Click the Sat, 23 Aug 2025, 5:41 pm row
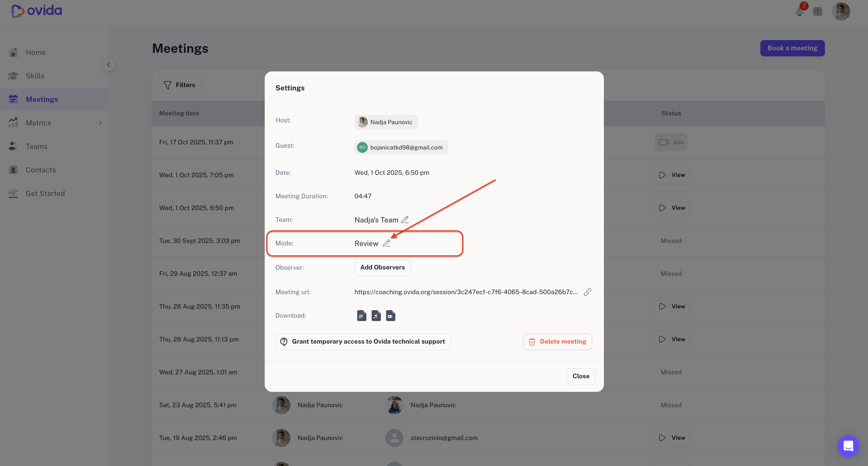The height and width of the screenshot is (466, 868). pos(488,405)
